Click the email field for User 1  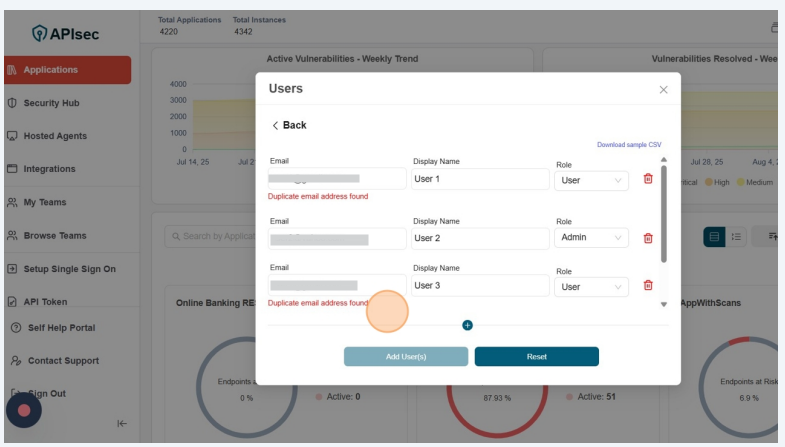coord(337,179)
